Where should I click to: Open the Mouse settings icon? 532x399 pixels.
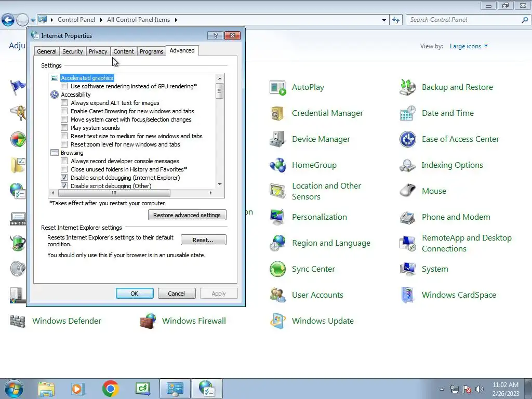coord(407,191)
